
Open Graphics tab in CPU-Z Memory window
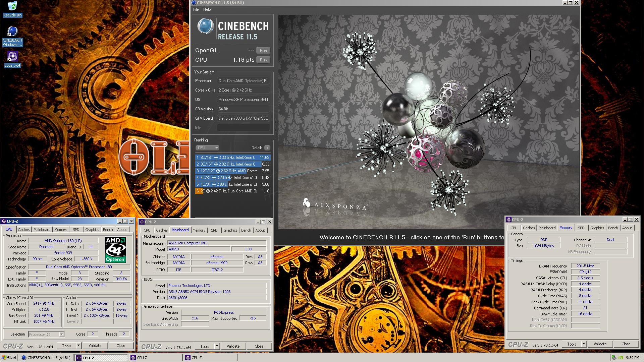(x=597, y=228)
